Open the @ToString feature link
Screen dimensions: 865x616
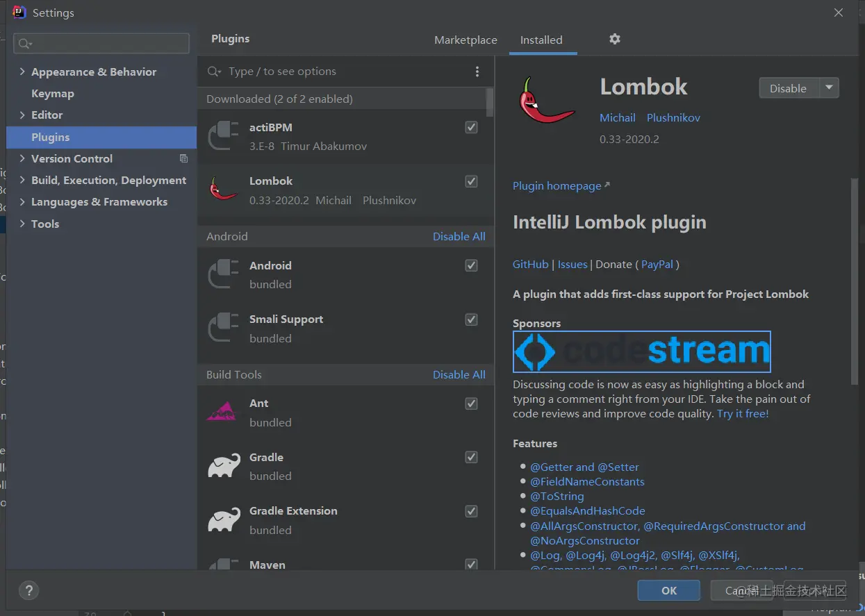click(x=557, y=496)
